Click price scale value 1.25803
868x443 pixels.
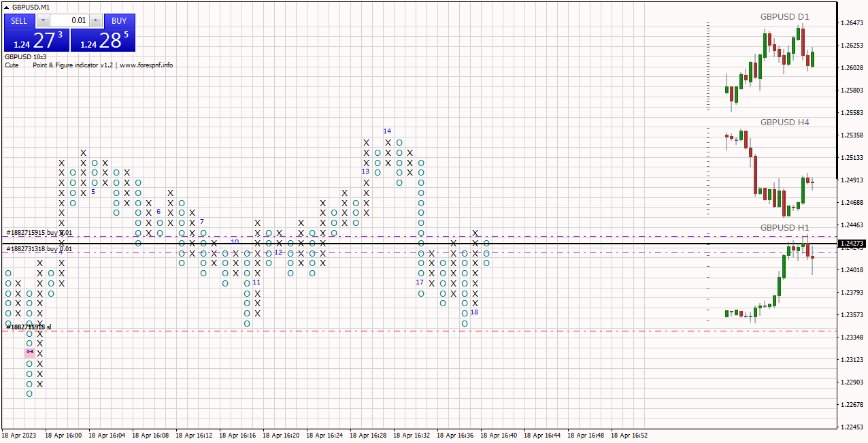coord(852,91)
